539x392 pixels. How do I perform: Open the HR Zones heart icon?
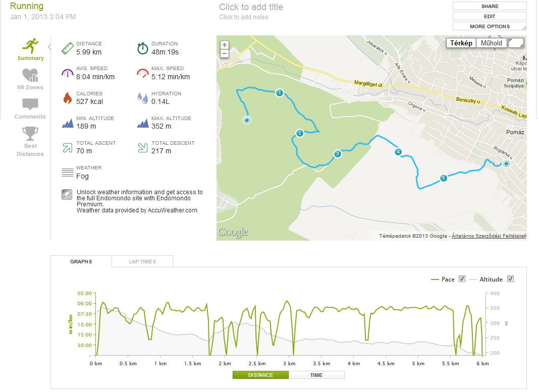point(30,75)
